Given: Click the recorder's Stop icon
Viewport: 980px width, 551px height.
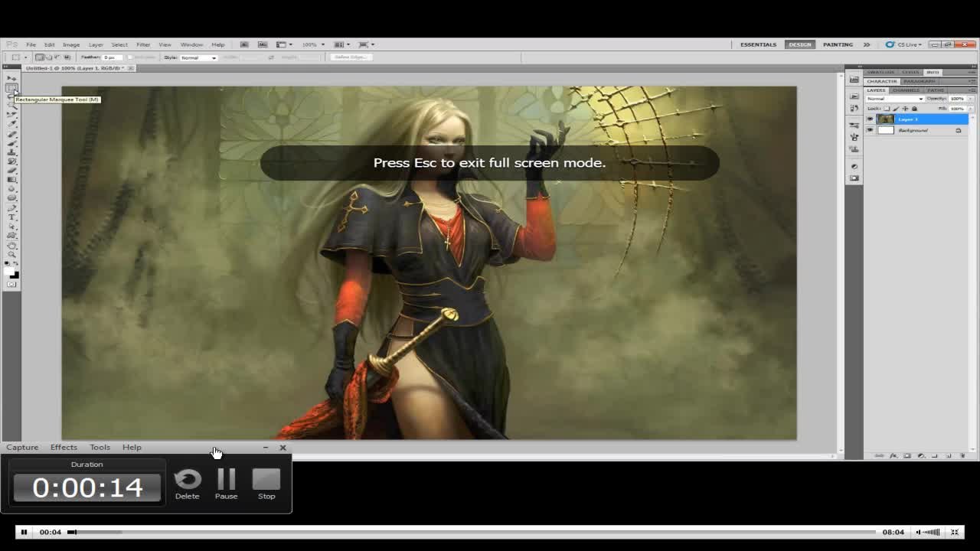Looking at the screenshot, I should pyautogui.click(x=266, y=481).
